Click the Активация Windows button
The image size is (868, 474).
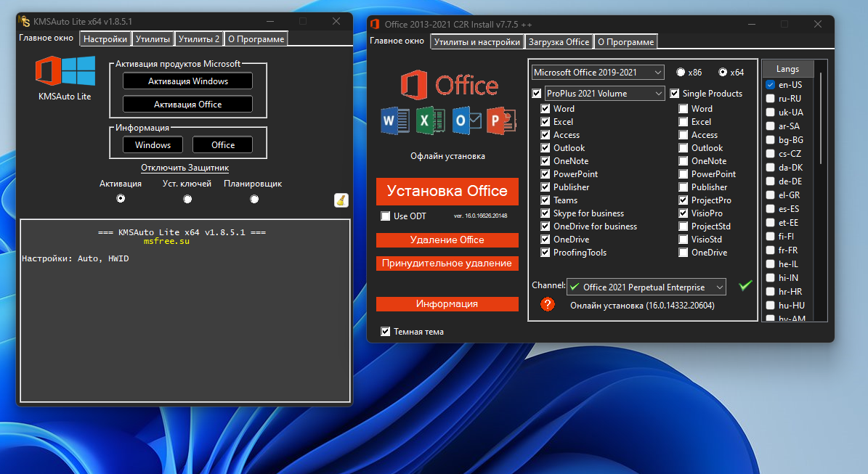(187, 81)
